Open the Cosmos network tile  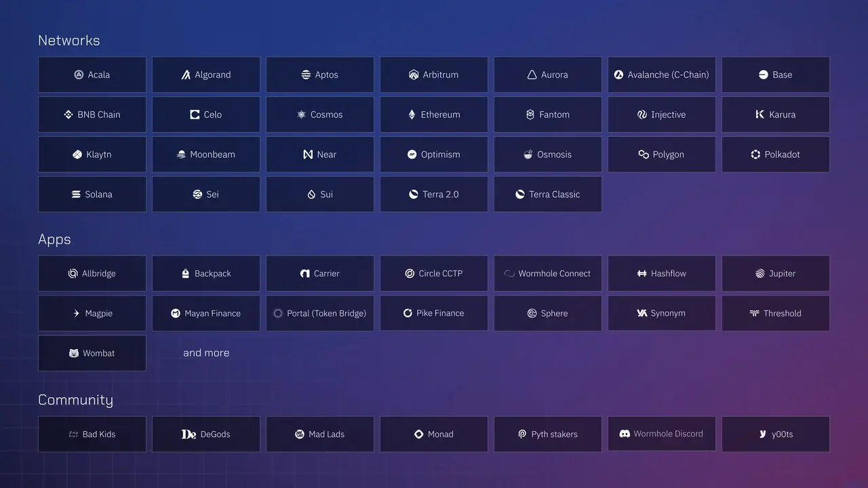[x=320, y=115]
